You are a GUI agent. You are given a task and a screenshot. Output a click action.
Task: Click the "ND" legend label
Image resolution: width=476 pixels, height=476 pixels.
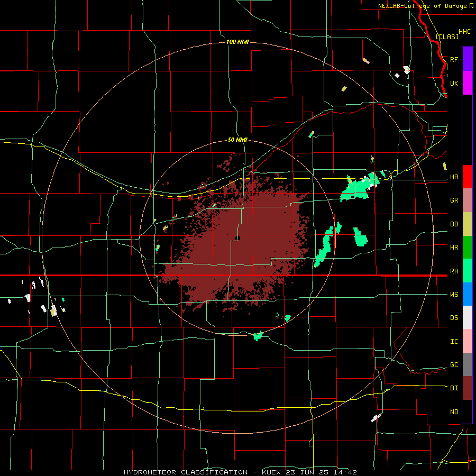[x=454, y=411]
